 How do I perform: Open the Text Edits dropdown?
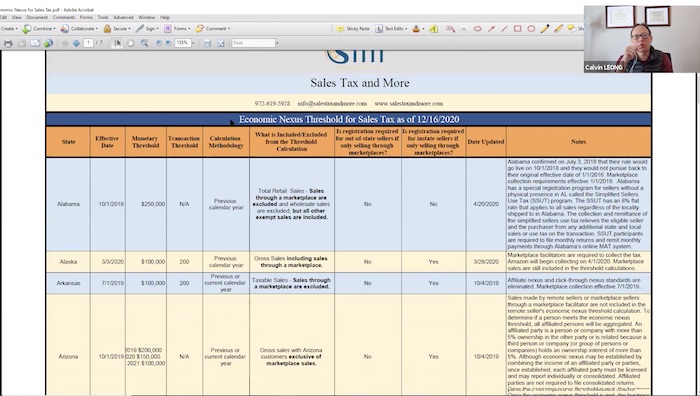point(391,29)
